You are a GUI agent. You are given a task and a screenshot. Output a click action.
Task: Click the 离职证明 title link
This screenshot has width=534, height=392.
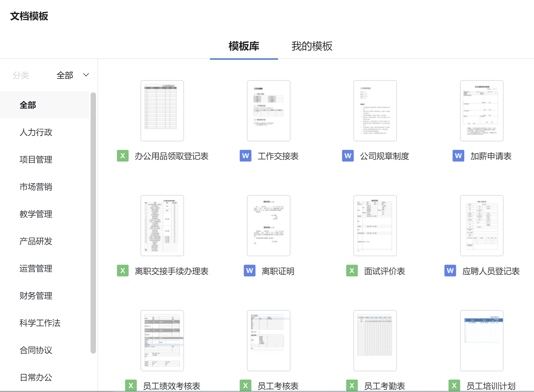coord(278,271)
